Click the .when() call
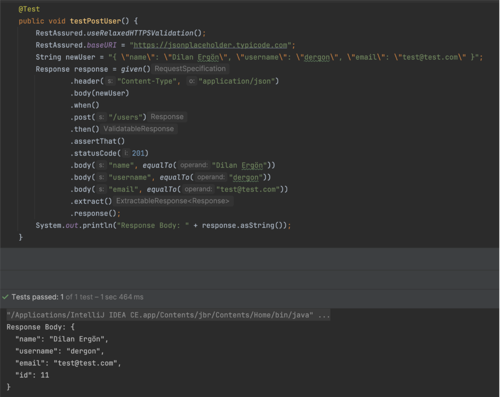Viewport: 500px width, 397px height. coord(84,105)
